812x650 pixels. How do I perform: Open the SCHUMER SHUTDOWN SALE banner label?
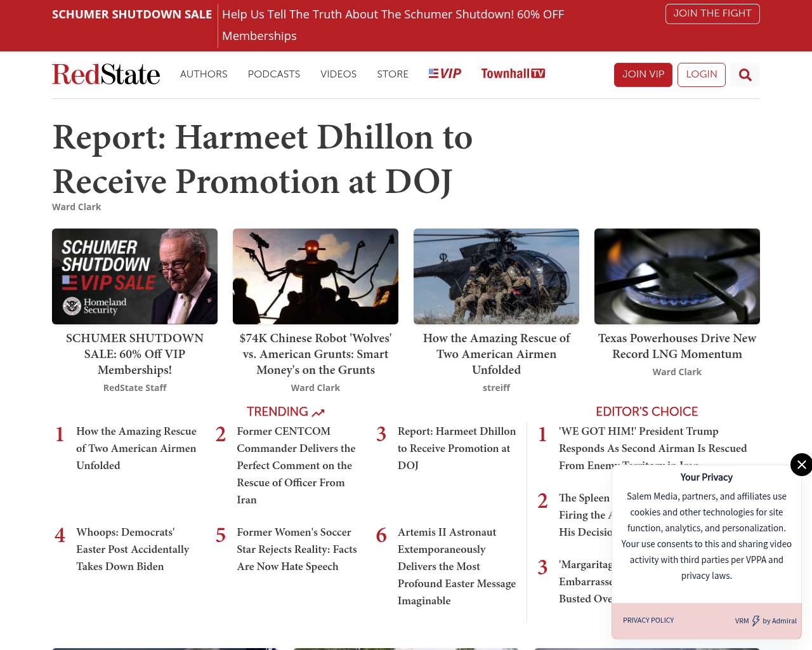(132, 15)
